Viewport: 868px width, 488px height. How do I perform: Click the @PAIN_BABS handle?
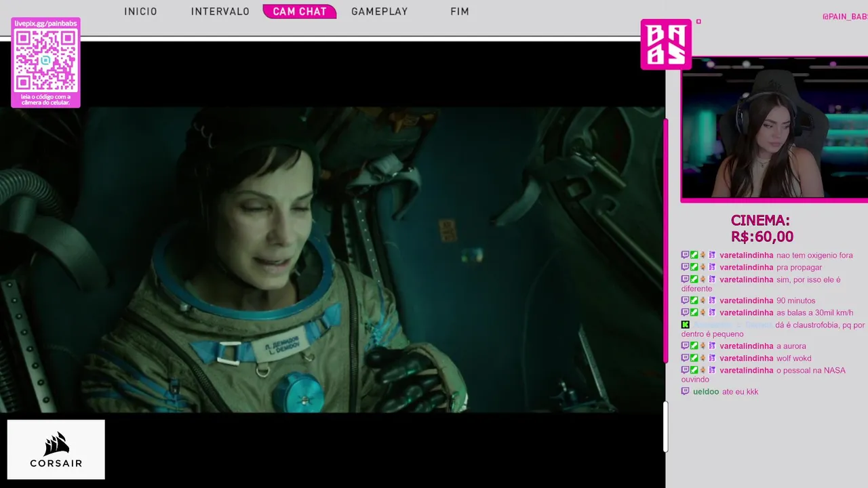845,16
